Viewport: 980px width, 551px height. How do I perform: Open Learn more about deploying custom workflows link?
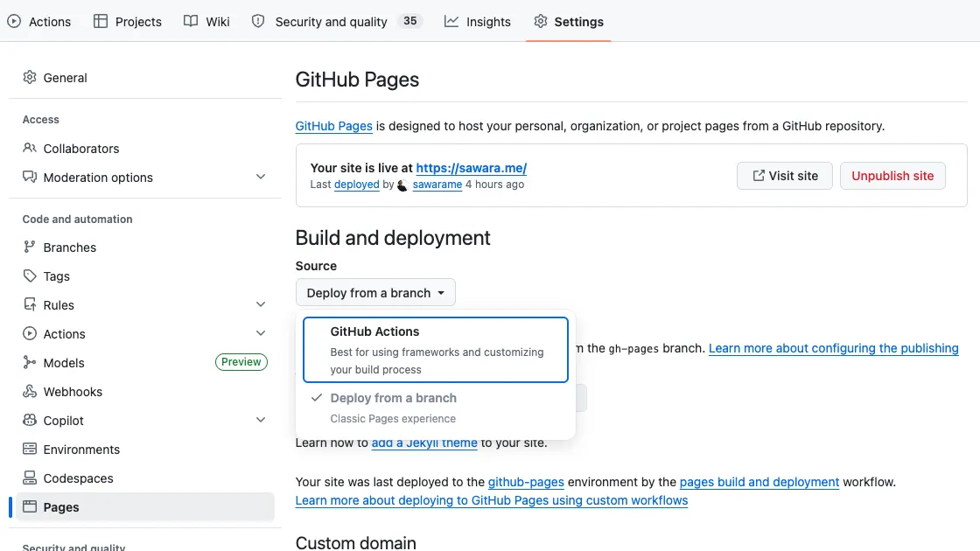click(492, 500)
